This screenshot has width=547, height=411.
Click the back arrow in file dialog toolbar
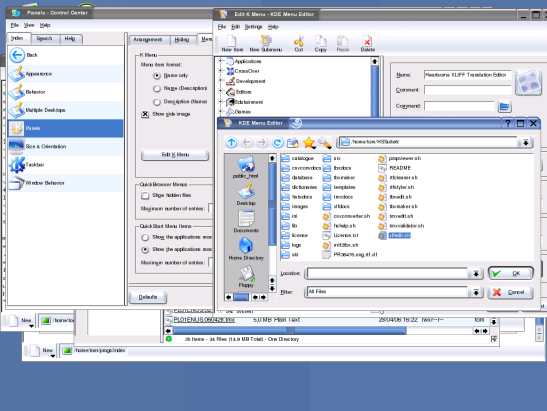(247, 142)
